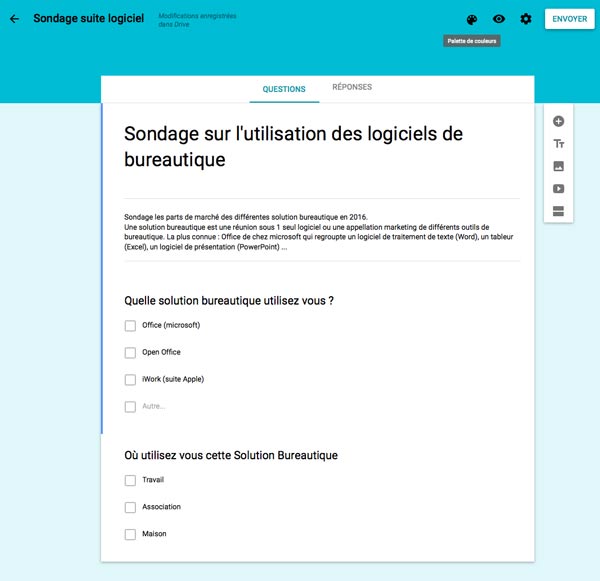Screen dimensions: 600x581
Task: Open the color palette icon
Action: (x=472, y=19)
